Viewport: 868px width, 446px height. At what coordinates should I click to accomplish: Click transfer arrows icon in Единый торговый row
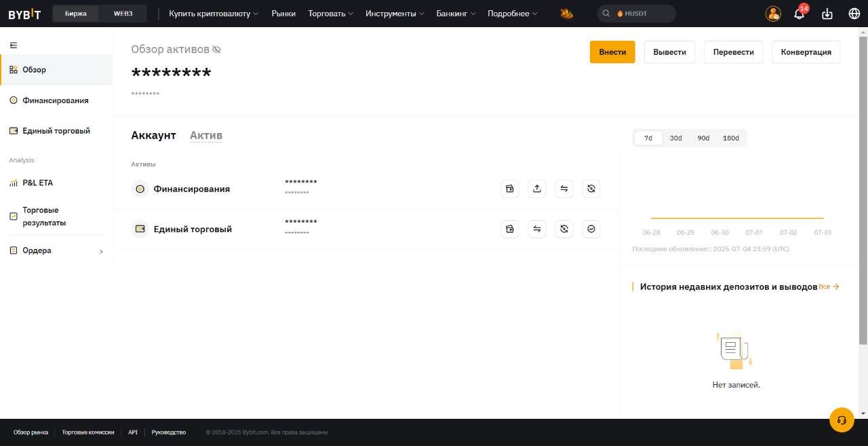pyautogui.click(x=537, y=229)
